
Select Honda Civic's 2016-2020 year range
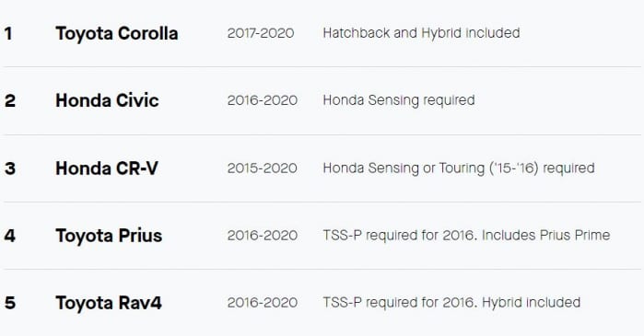263,100
